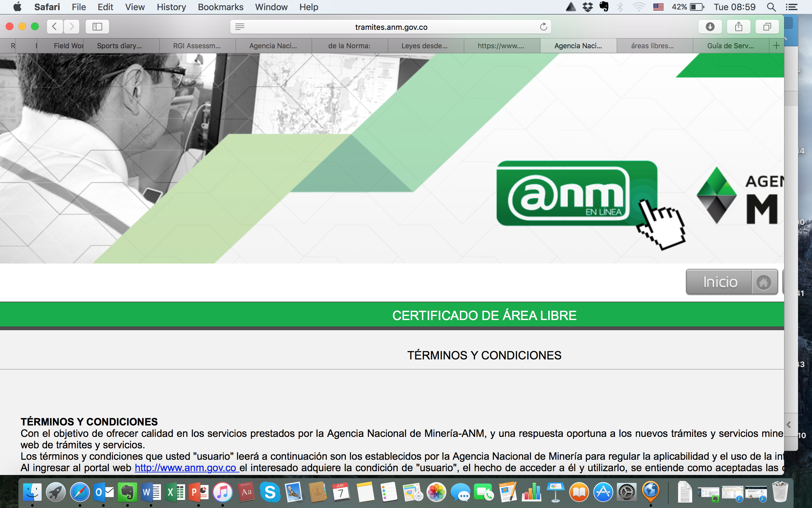The height and width of the screenshot is (508, 812).
Task: Open the US flag input source menu
Action: point(658,7)
